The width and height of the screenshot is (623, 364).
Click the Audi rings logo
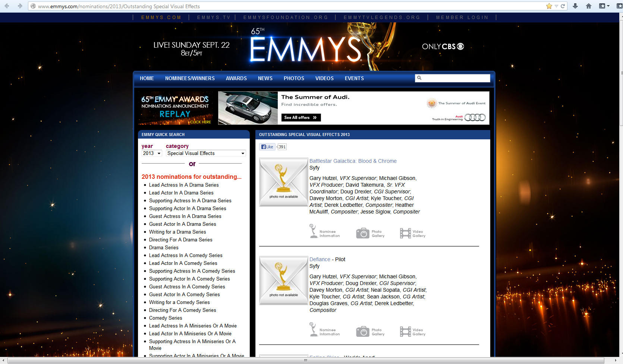point(475,118)
